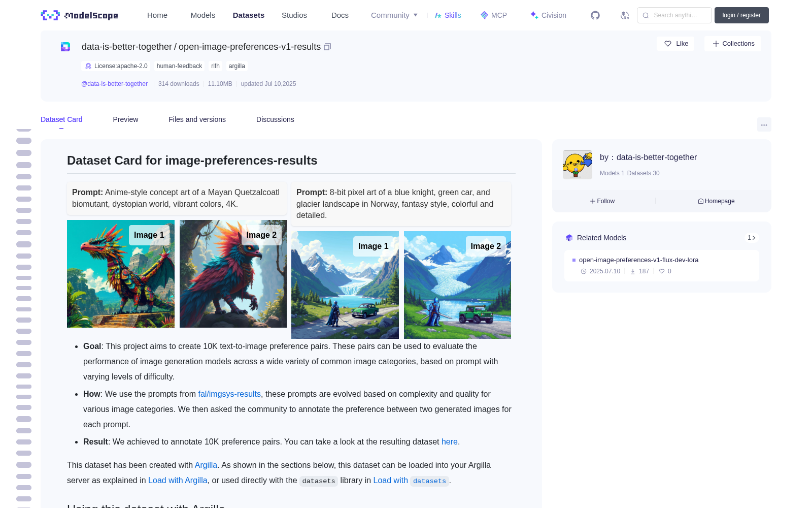The width and height of the screenshot is (812, 508).
Task: Click the human-feedback tag
Action: coord(179,66)
